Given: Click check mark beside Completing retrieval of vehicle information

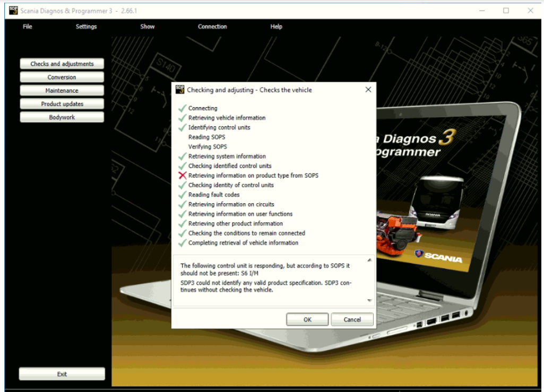Looking at the screenshot, I should [x=183, y=243].
